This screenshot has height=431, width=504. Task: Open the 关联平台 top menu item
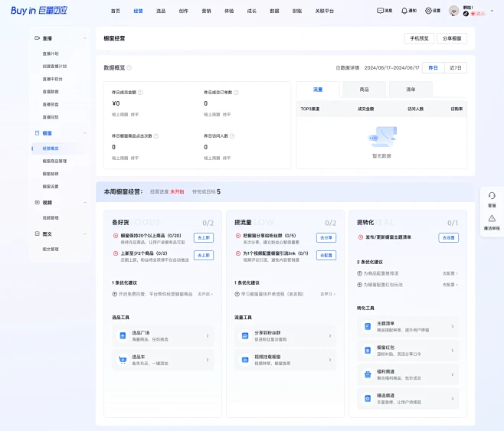click(324, 11)
